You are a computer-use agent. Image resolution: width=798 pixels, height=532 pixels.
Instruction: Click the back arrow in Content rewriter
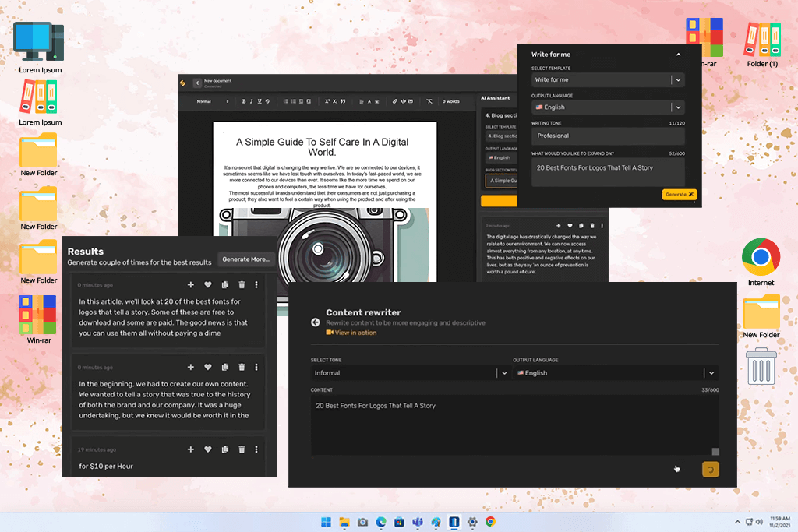coord(315,322)
